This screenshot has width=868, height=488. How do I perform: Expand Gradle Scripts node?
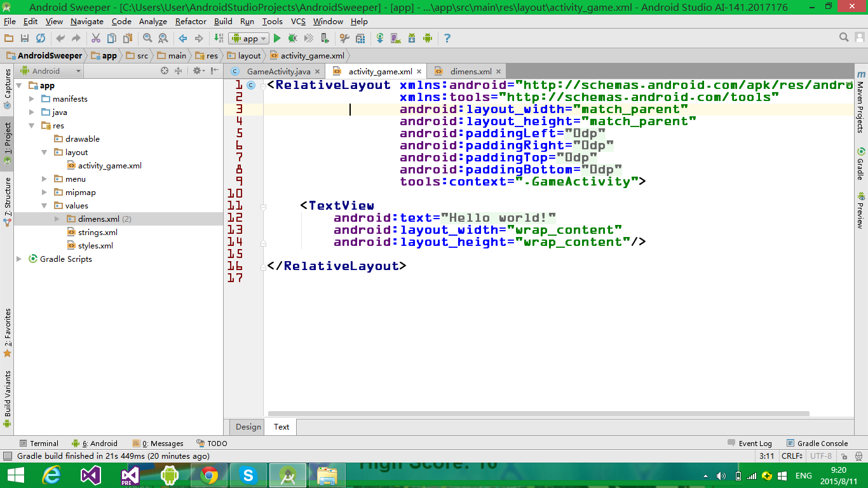[19, 259]
